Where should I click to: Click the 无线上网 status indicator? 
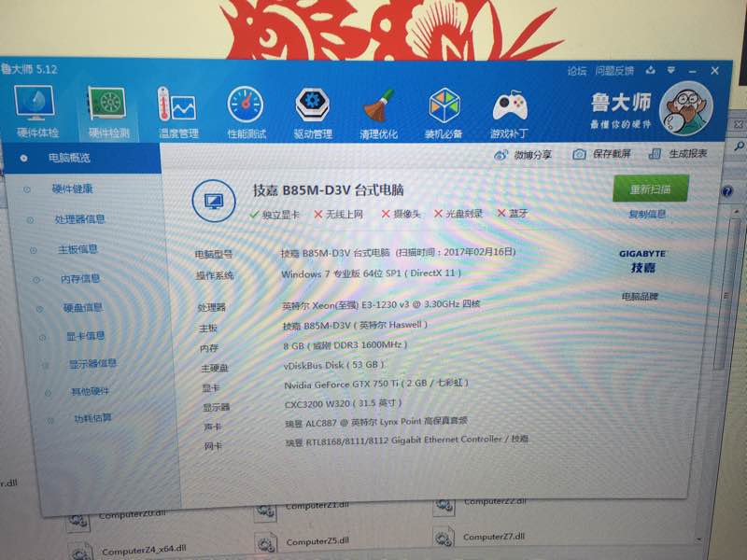[x=338, y=215]
